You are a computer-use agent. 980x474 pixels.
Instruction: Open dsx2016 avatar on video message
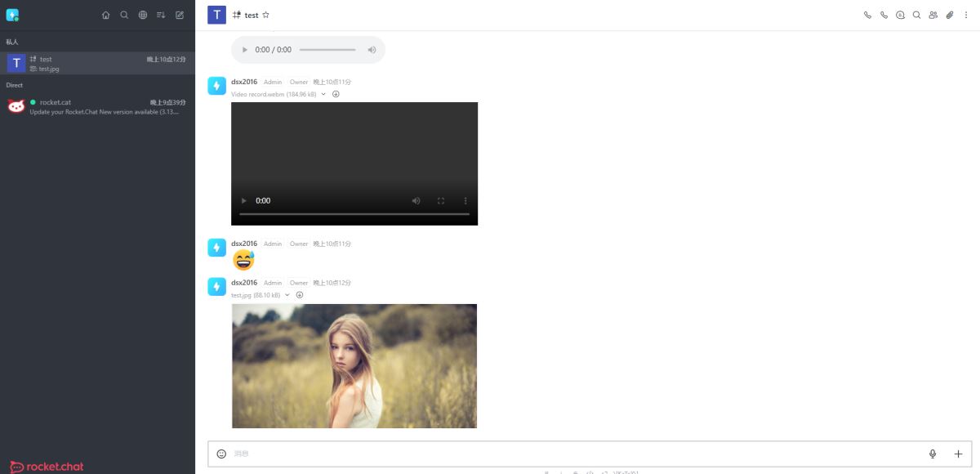(216, 86)
